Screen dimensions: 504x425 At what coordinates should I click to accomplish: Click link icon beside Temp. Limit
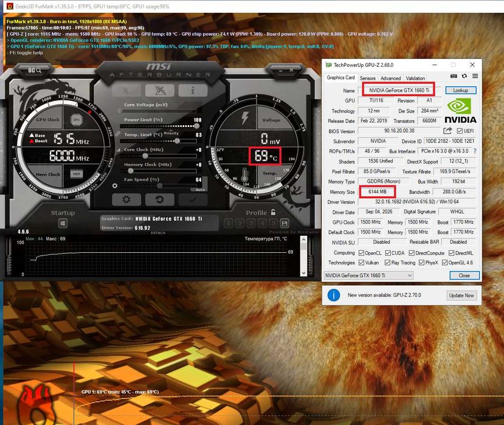[117, 133]
